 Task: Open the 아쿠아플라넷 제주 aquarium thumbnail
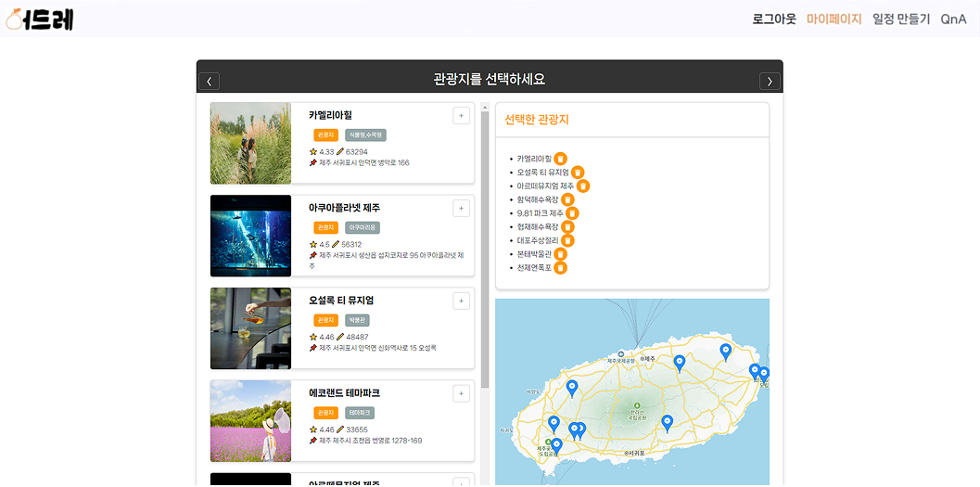coord(250,236)
